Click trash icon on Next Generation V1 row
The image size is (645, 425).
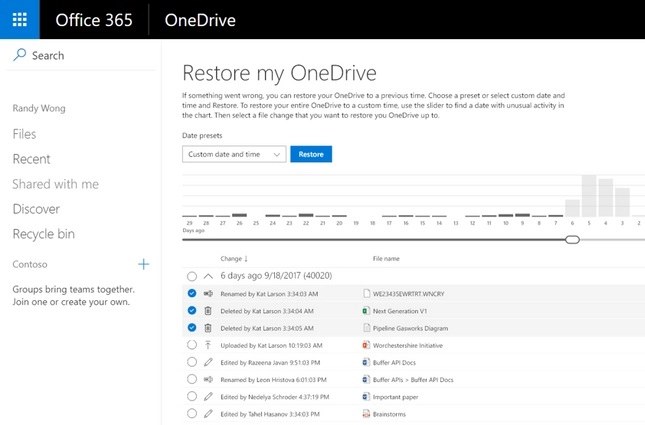208,311
